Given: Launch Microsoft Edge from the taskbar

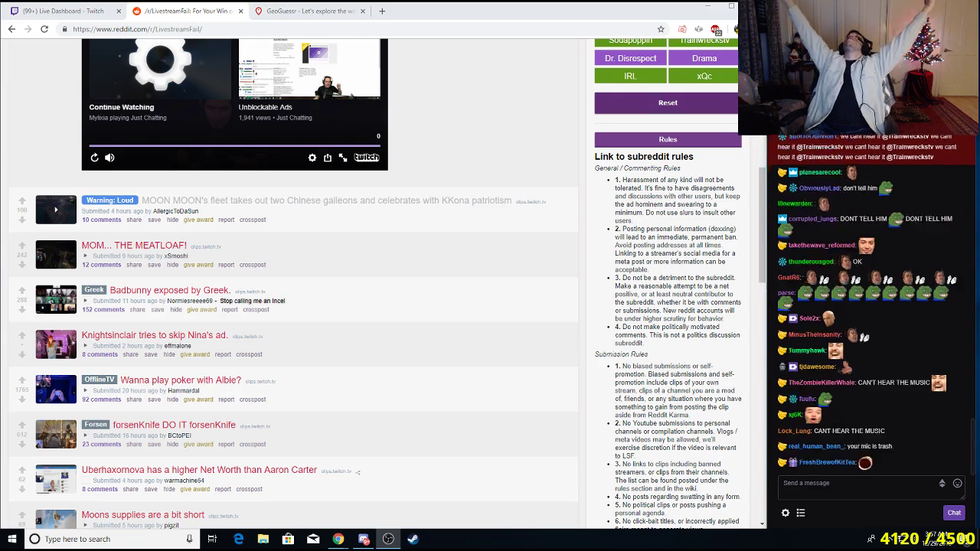Looking at the screenshot, I should [238, 539].
